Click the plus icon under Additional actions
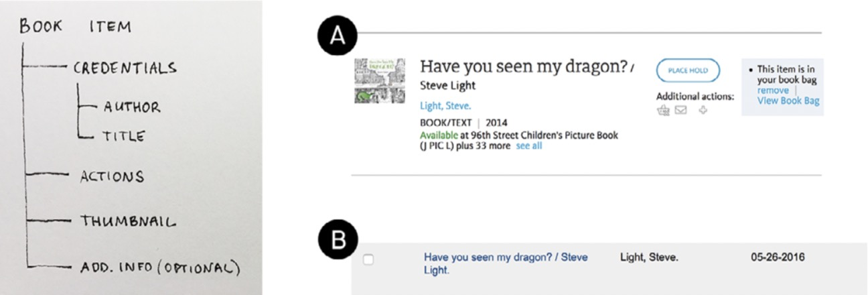The image size is (868, 295). (x=703, y=111)
